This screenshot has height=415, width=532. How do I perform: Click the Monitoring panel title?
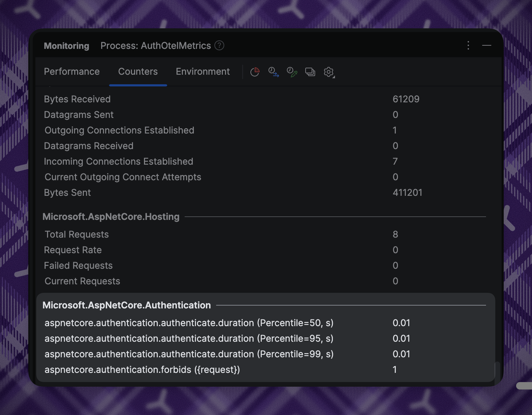point(66,46)
